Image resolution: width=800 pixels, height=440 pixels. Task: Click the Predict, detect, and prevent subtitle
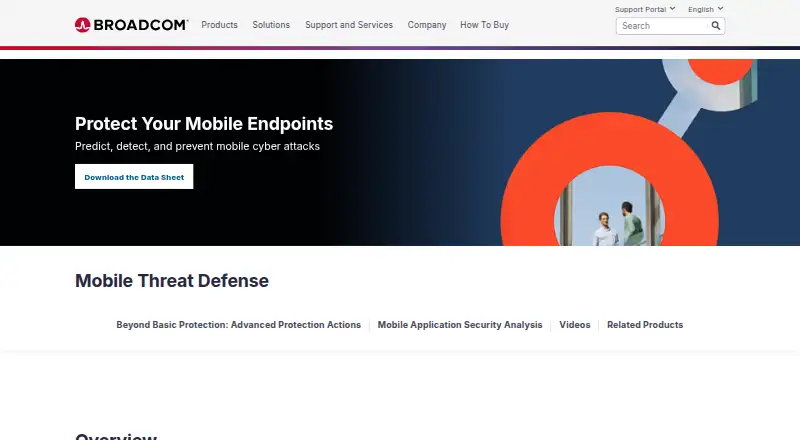click(x=197, y=146)
